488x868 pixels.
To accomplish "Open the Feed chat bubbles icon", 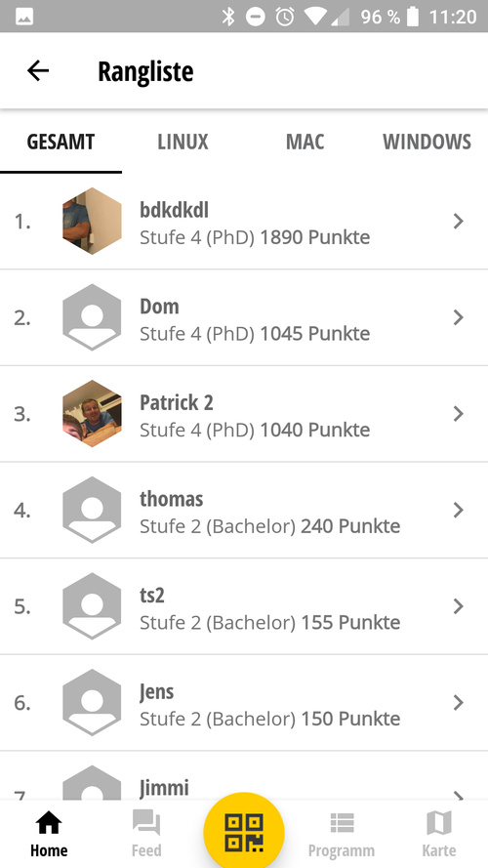I will point(146,823).
